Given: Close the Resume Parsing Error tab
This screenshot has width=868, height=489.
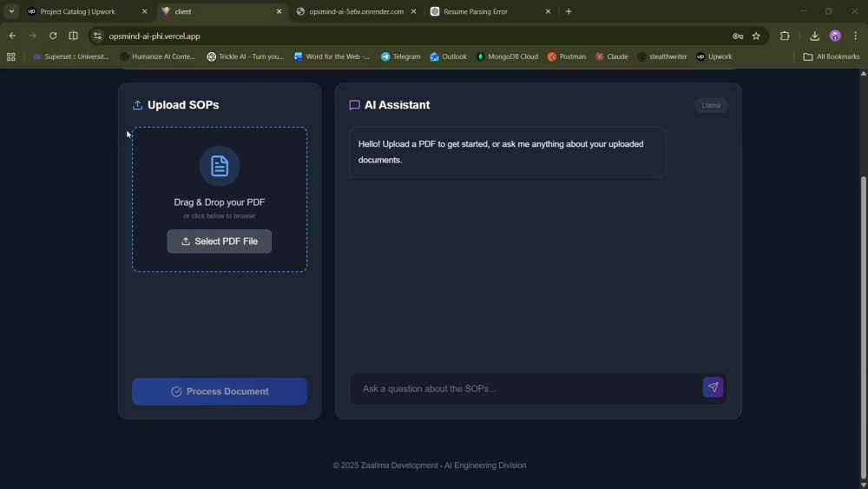Looking at the screenshot, I should (x=548, y=11).
